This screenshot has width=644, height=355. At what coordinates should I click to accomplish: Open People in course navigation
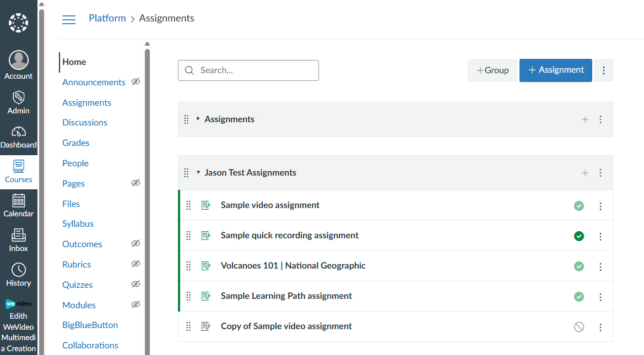point(75,163)
